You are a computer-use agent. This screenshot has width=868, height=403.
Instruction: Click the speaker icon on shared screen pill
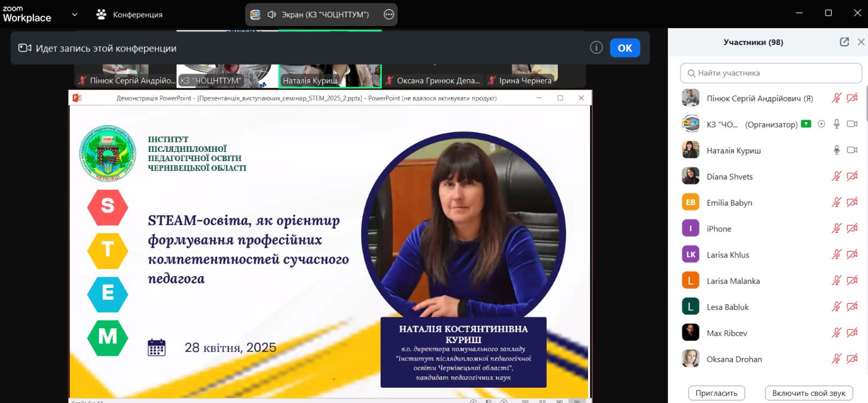coord(272,15)
